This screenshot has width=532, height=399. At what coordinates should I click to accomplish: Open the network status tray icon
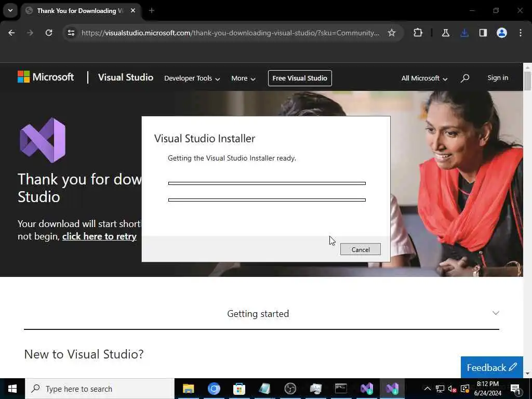click(440, 389)
